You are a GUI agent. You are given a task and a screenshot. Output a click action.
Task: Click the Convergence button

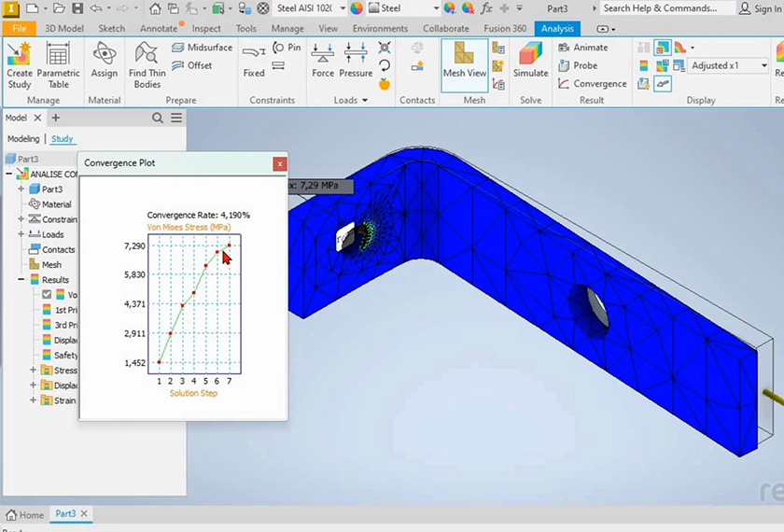point(592,83)
